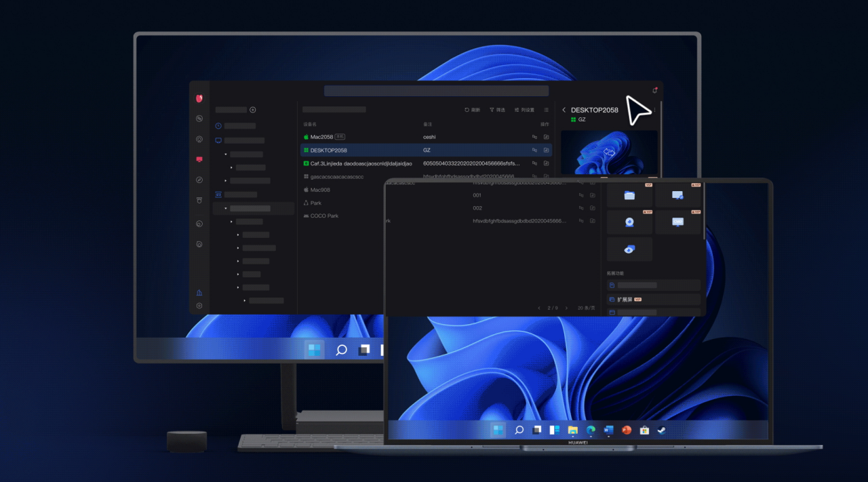Click the eye privacy screen tile
This screenshot has height=482, width=868.
pos(629,249)
